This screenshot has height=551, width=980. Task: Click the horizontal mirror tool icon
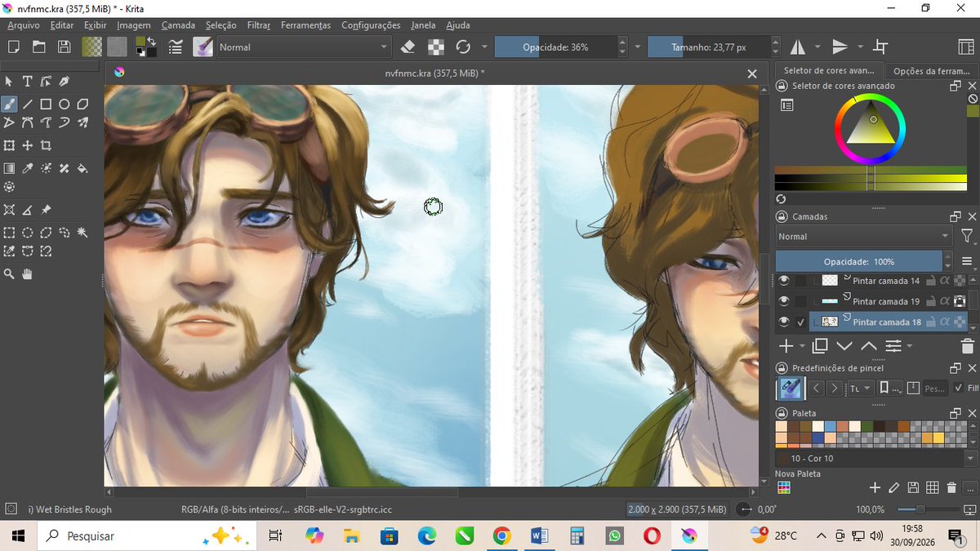click(798, 47)
